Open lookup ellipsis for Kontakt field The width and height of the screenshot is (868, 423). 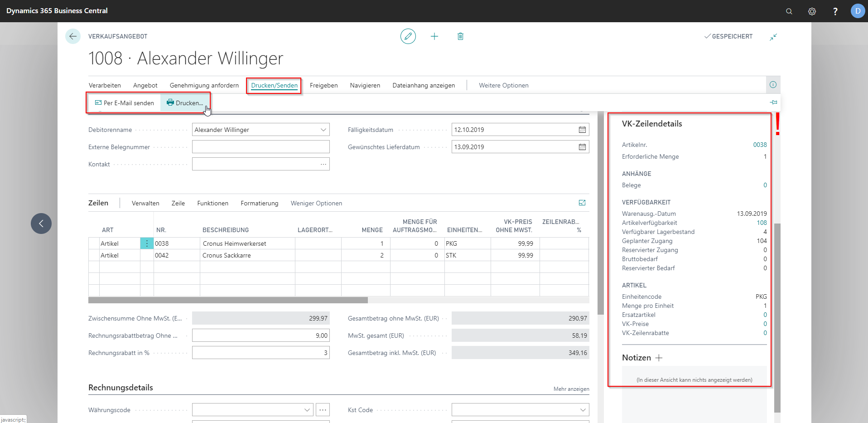(x=323, y=164)
